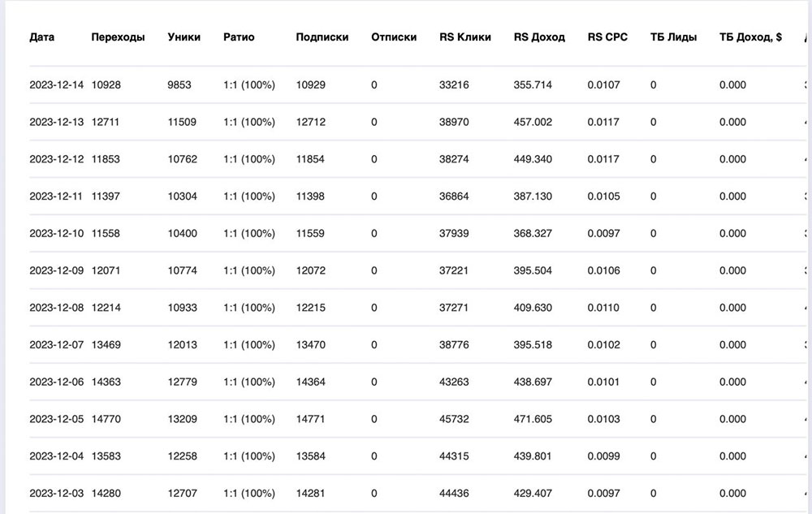Click the Ратио column header
This screenshot has width=812, height=514.
click(x=239, y=37)
